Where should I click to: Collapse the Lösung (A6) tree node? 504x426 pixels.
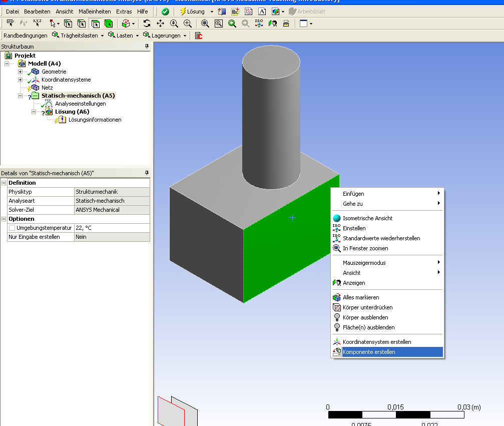coord(34,112)
